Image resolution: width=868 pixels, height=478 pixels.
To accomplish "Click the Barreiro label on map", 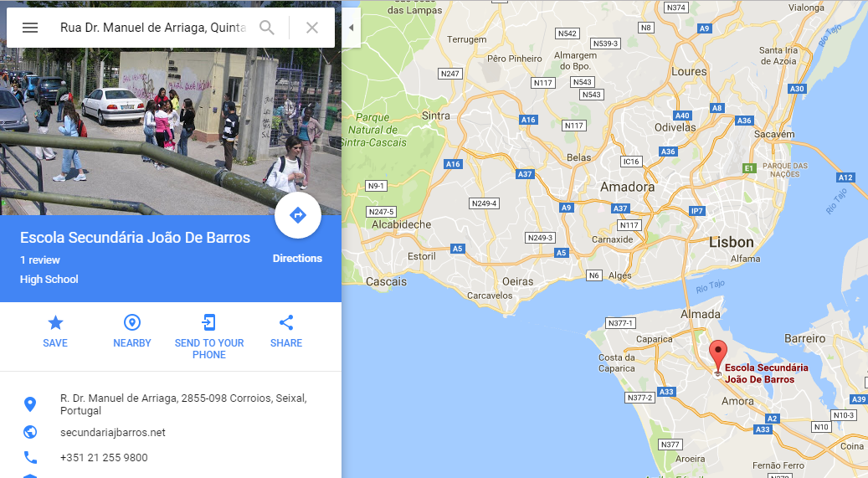I will [x=805, y=338].
